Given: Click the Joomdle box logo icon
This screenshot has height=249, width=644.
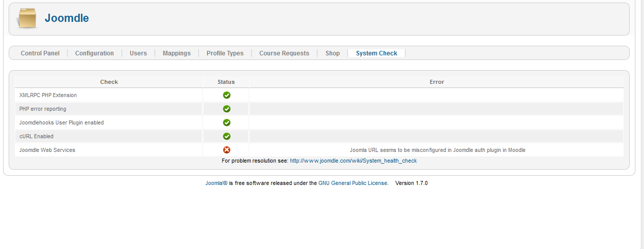Looking at the screenshot, I should tap(27, 18).
